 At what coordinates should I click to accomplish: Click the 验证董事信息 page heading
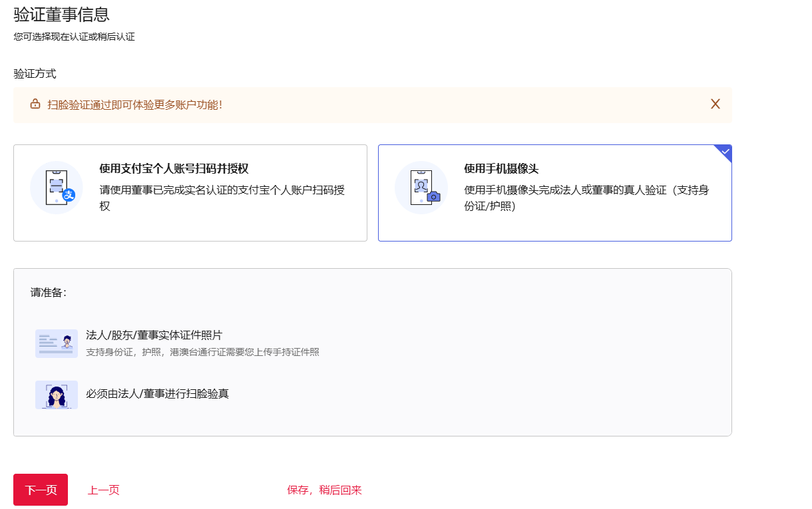point(61,14)
